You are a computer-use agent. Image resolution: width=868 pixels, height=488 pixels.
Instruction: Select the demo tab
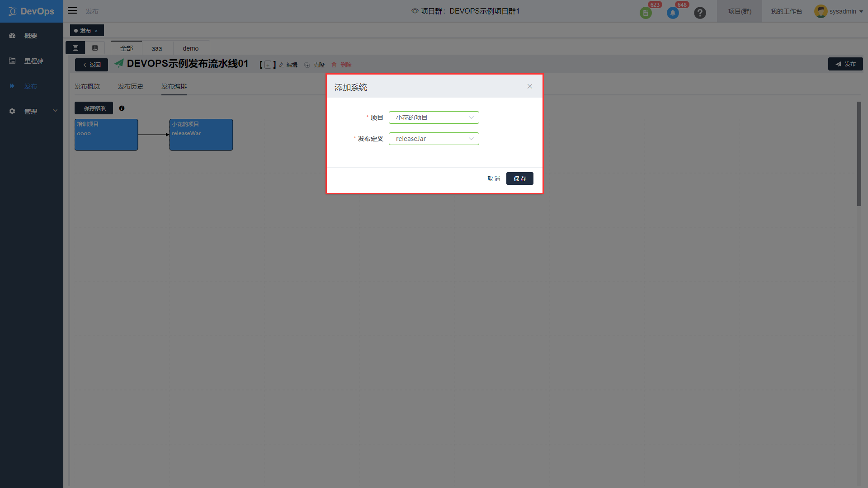[x=191, y=48]
